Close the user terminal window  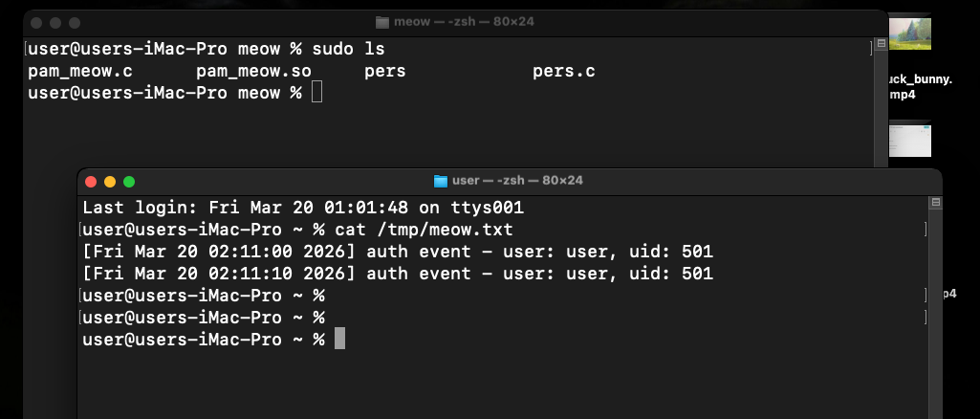(92, 181)
